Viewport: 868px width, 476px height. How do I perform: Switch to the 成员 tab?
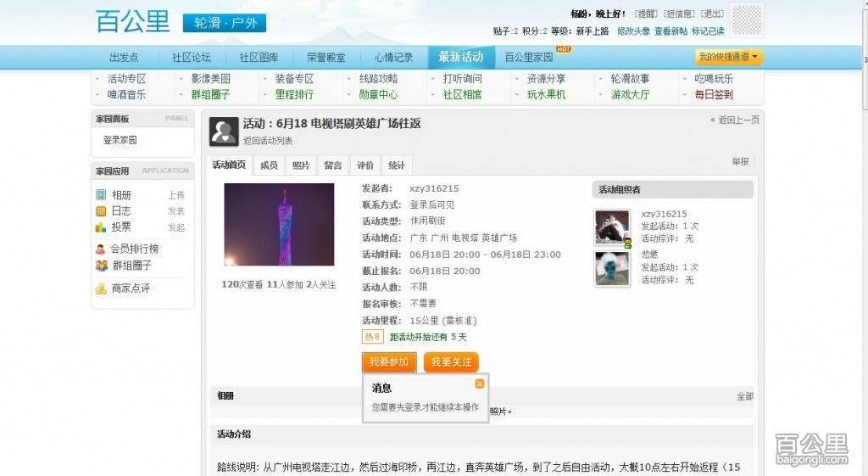click(x=269, y=165)
